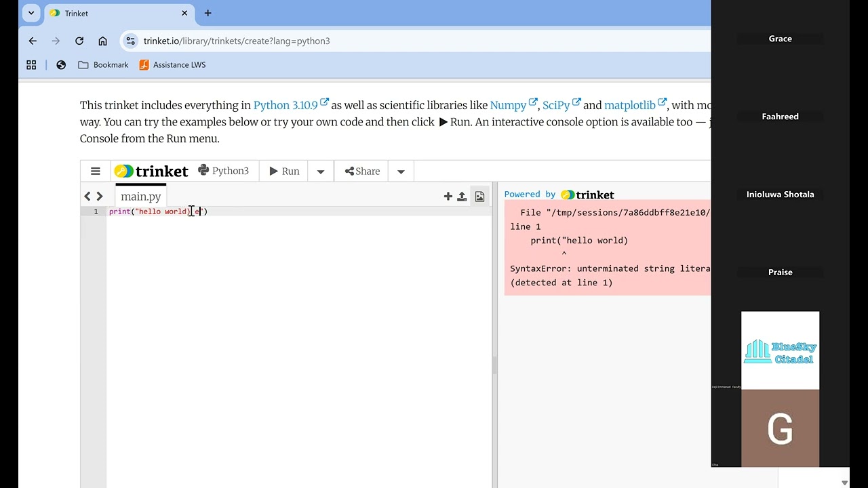Add a new file with plus icon
Screen dimensions: 868x488
(448, 197)
